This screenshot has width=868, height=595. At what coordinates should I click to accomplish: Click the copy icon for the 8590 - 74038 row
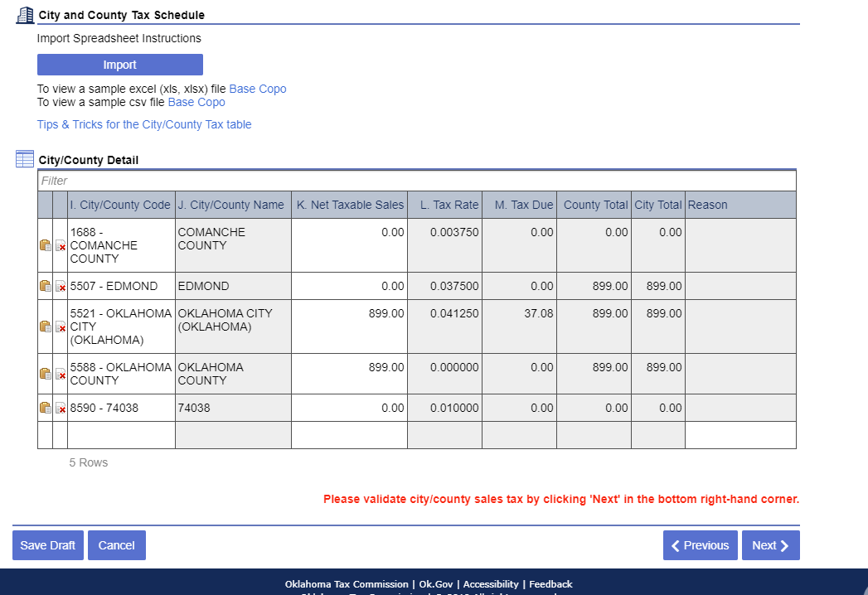[x=46, y=408]
